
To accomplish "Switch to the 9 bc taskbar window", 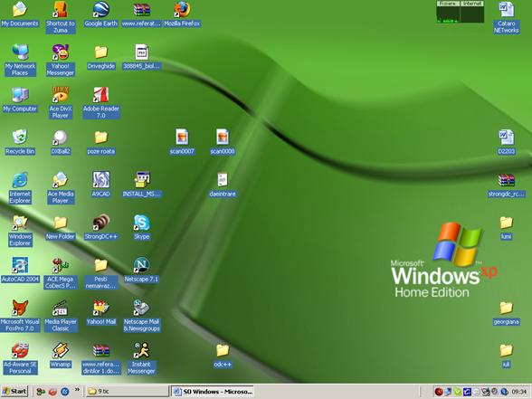I will coord(127,392).
